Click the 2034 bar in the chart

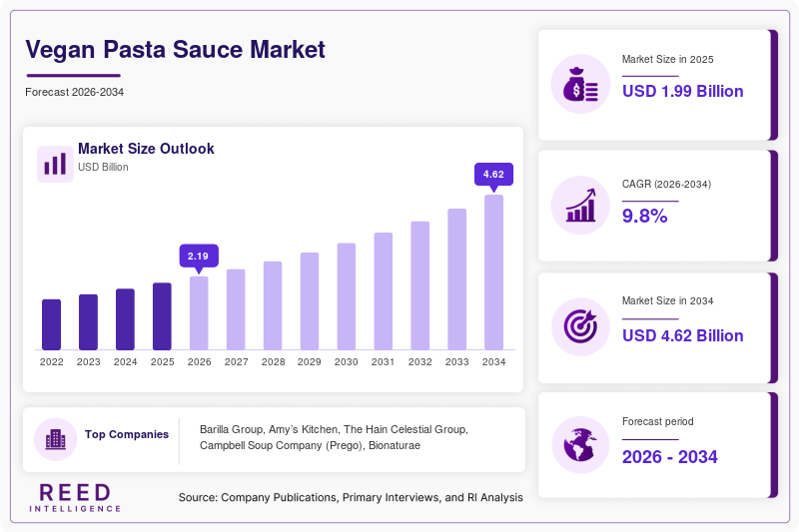[x=493, y=272]
